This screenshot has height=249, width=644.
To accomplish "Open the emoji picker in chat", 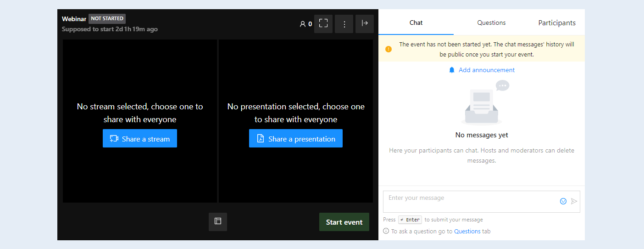I will pos(563,201).
